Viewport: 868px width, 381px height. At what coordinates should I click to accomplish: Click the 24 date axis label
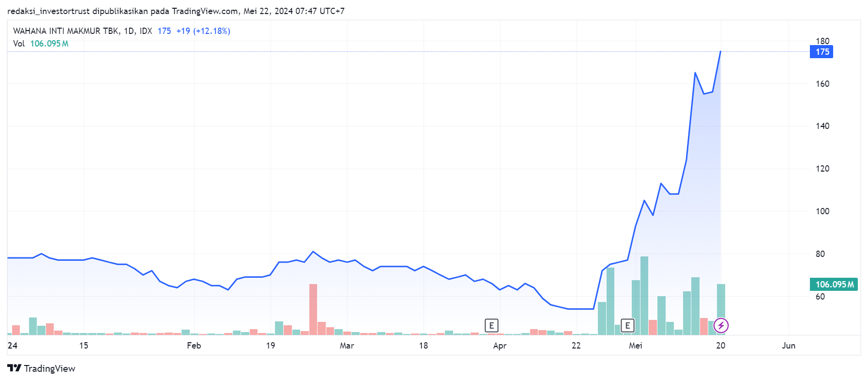click(x=13, y=346)
